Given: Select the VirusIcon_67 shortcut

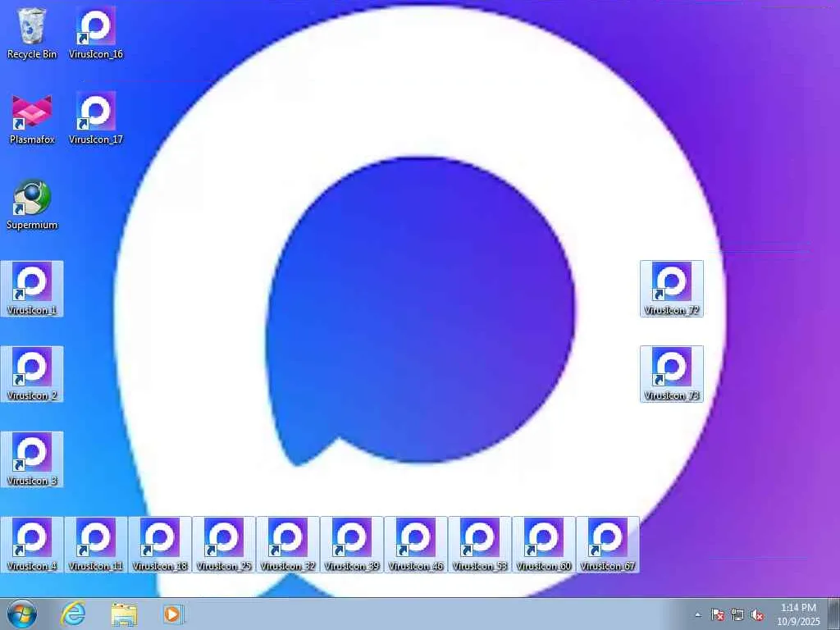Looking at the screenshot, I should coord(608,545).
